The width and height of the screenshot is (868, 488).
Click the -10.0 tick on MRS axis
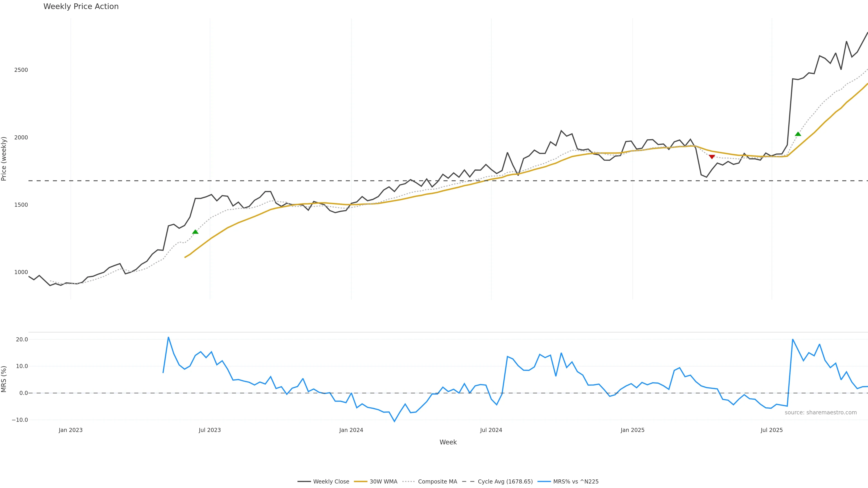[x=20, y=420]
